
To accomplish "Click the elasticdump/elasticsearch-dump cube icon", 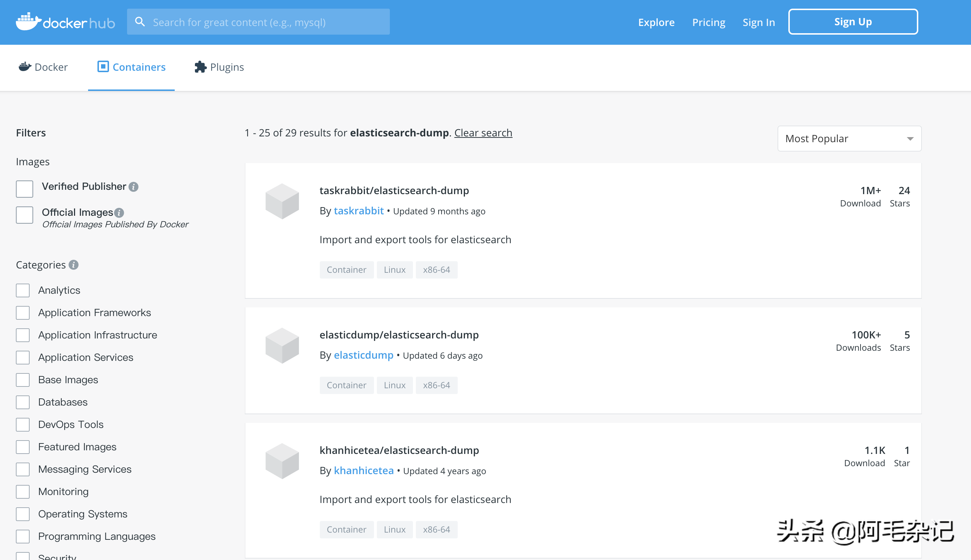I will pos(282,345).
